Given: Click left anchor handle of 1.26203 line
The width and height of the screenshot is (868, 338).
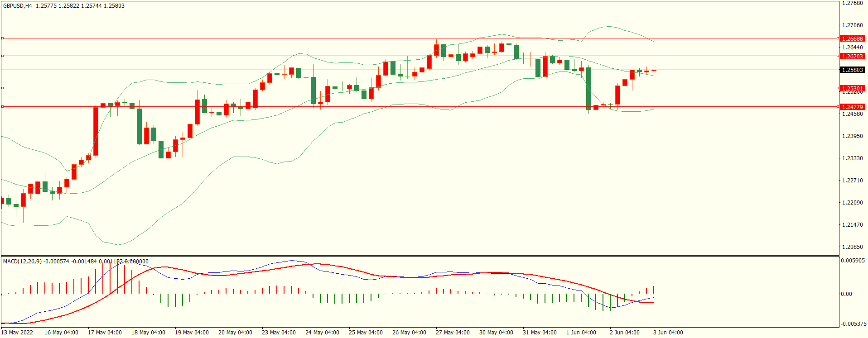Looking at the screenshot, I should click(x=2, y=56).
